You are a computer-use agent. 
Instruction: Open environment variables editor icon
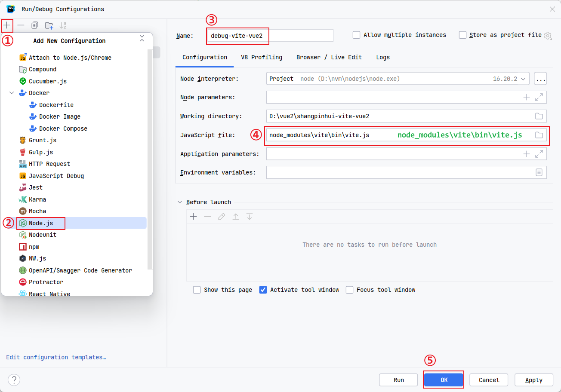tap(539, 172)
